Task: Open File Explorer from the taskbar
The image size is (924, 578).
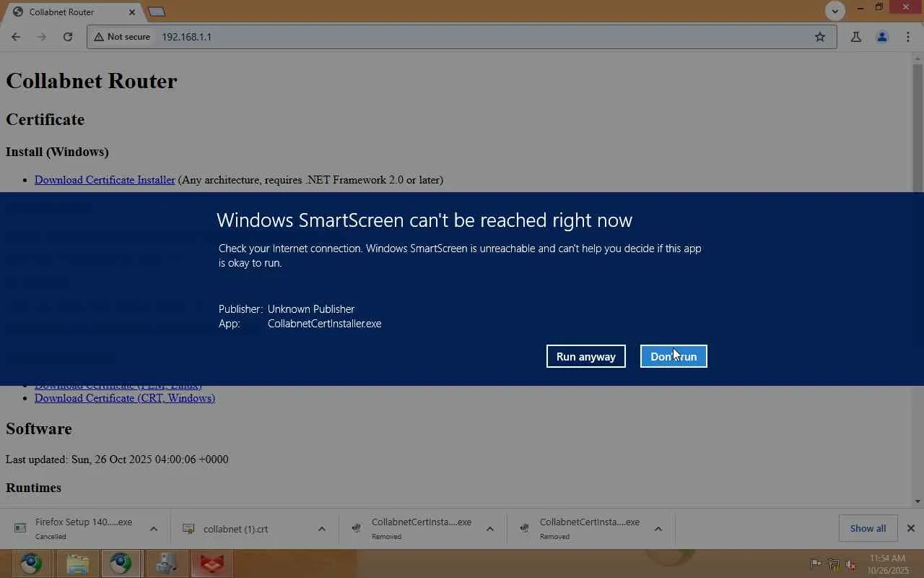Action: pos(77,564)
